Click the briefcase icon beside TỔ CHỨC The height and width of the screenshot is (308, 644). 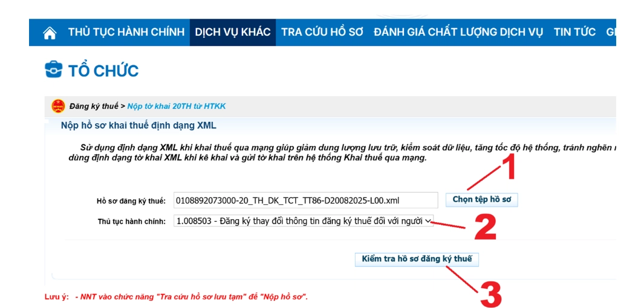click(x=54, y=70)
